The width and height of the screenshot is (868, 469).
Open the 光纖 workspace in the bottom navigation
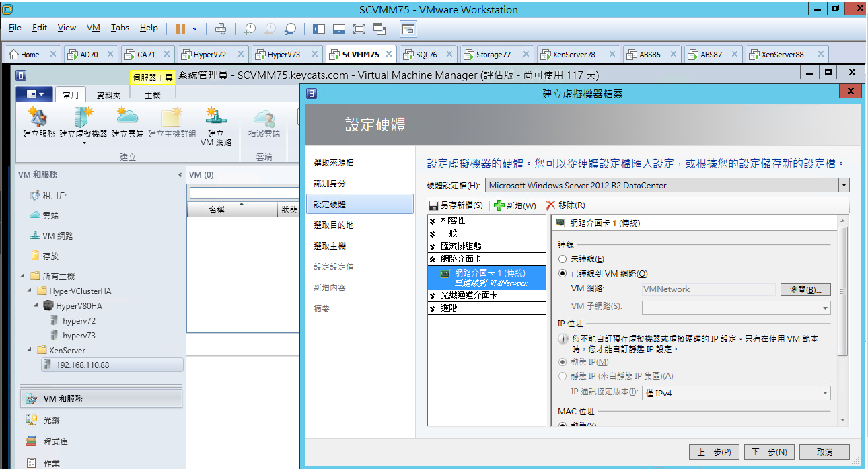[101, 420]
